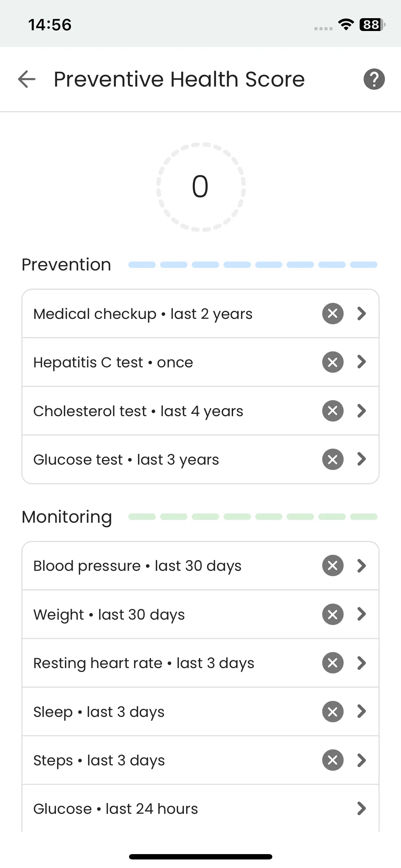This screenshot has width=401, height=868.
Task: Tap the Hepatitis C test X status icon
Action: 333,362
